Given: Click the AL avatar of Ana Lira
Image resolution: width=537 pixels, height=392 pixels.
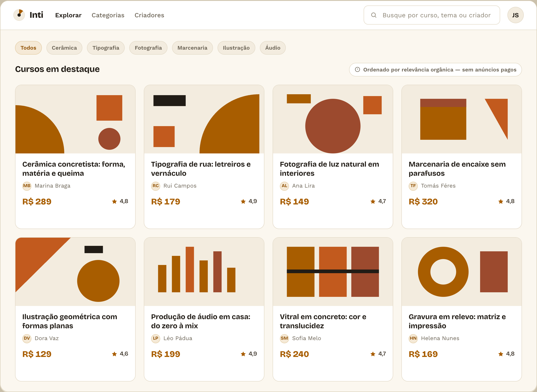Looking at the screenshot, I should click(284, 186).
